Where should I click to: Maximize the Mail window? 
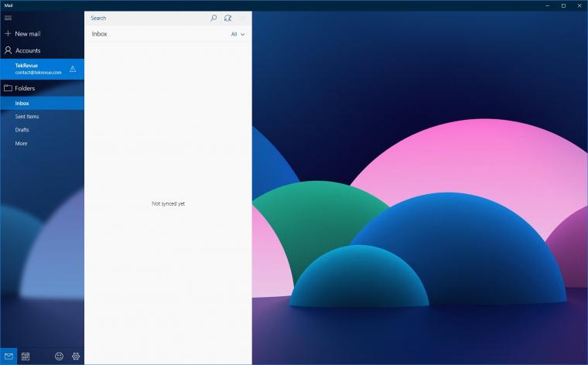click(563, 5)
